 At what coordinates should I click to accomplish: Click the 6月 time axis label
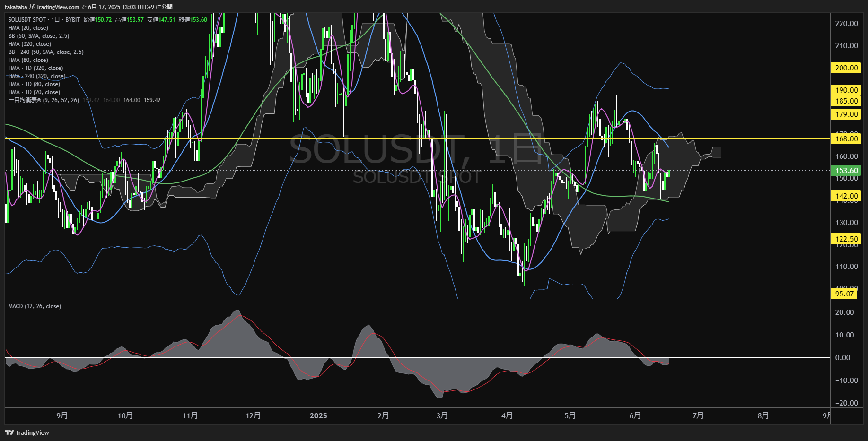tap(635, 415)
